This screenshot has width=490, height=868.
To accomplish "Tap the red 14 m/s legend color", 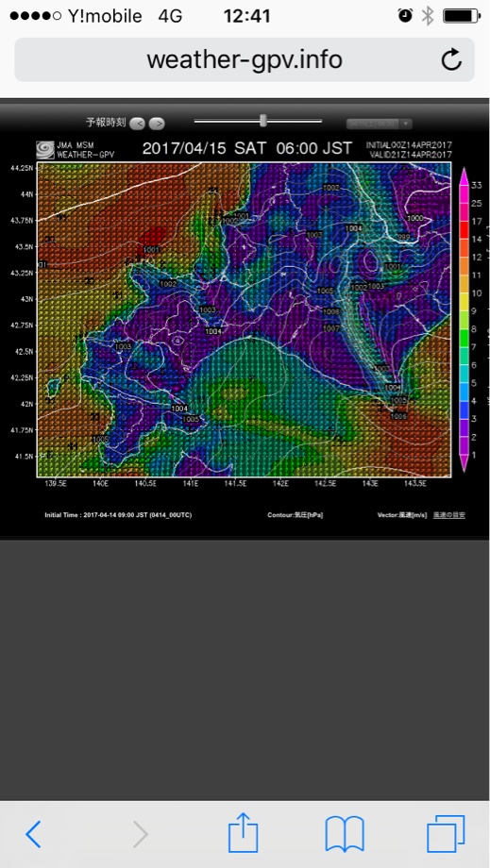I will [464, 231].
